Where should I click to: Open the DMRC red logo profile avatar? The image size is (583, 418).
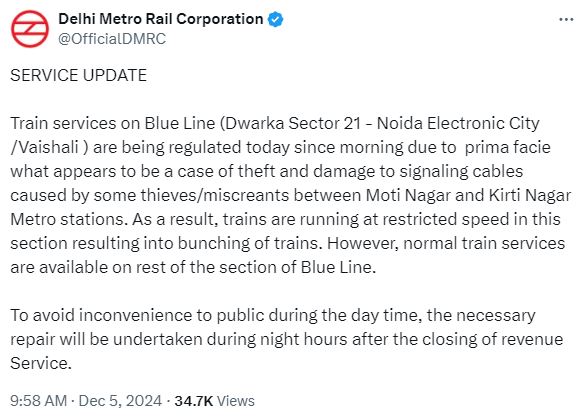pyautogui.click(x=30, y=29)
